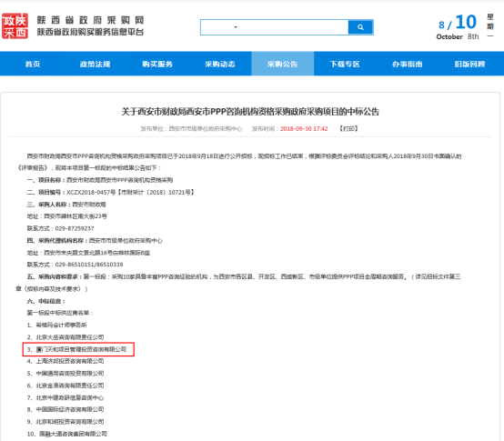Click list item 3 厦门天和项目管理投资咨询有限公司

76,349
